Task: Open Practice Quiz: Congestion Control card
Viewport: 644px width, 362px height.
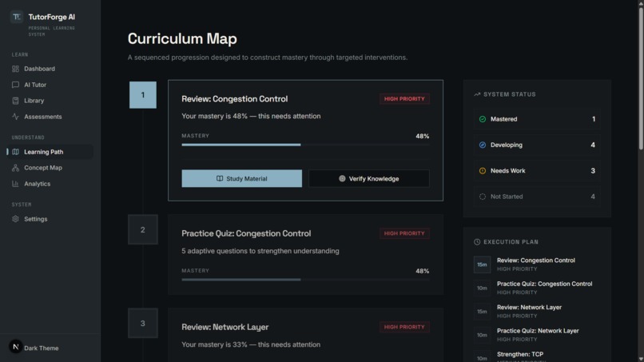Action: coord(305,254)
